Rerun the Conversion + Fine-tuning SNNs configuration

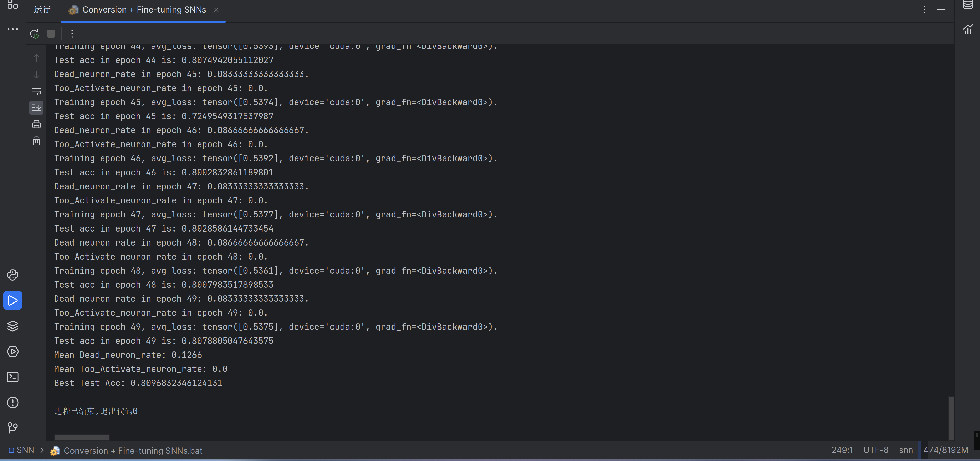(x=35, y=34)
